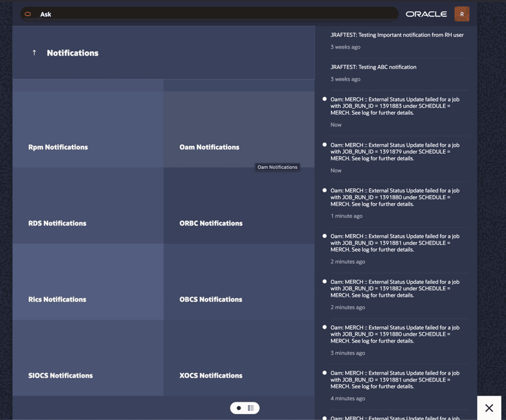Viewport: 506px width, 420px height.
Task: Open XOCS Notifications tile
Action: point(239,358)
